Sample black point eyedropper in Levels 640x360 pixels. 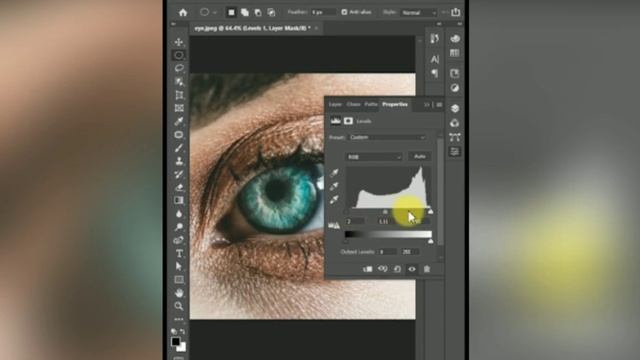(x=334, y=173)
